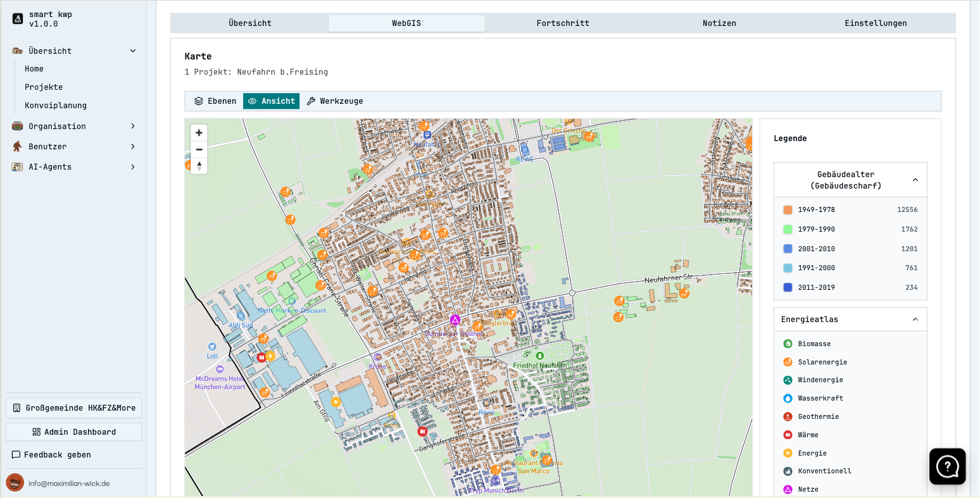The width and height of the screenshot is (980, 498).
Task: Open the help chat bubble icon
Action: click(x=947, y=466)
